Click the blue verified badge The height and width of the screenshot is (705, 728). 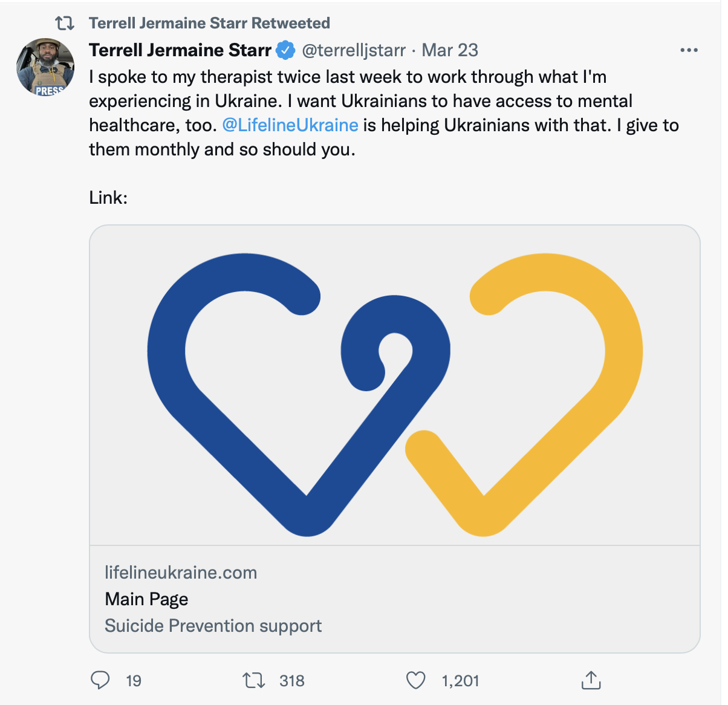(285, 50)
